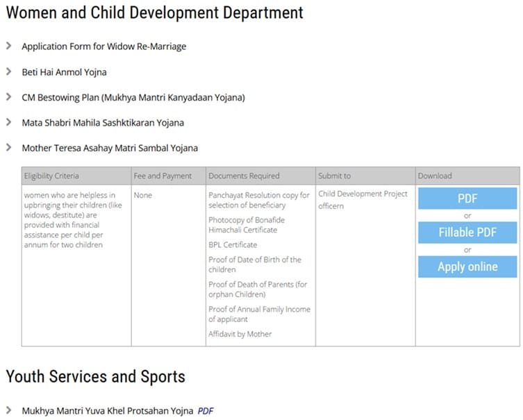The height and width of the screenshot is (420, 523).
Task: Expand arrow next to Beti Hai Anmol Yojna
Action: click(9, 72)
